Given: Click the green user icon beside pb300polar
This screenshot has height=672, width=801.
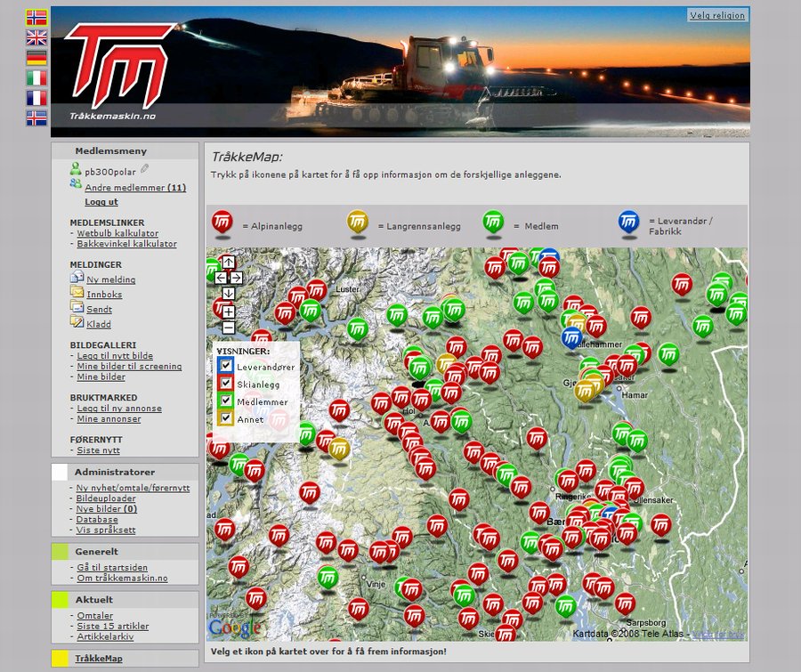Looking at the screenshot, I should point(76,169).
